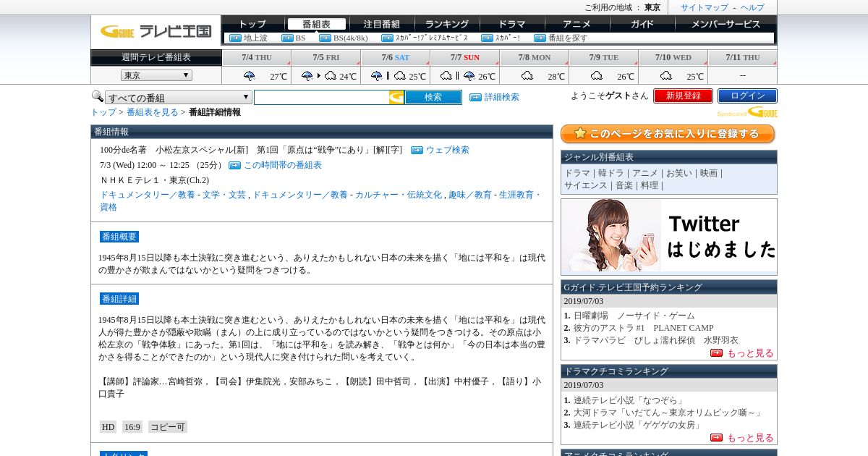Image resolution: width=868 pixels, height=456 pixels.
Task: Click the yellow G icon in search box
Action: (x=396, y=97)
